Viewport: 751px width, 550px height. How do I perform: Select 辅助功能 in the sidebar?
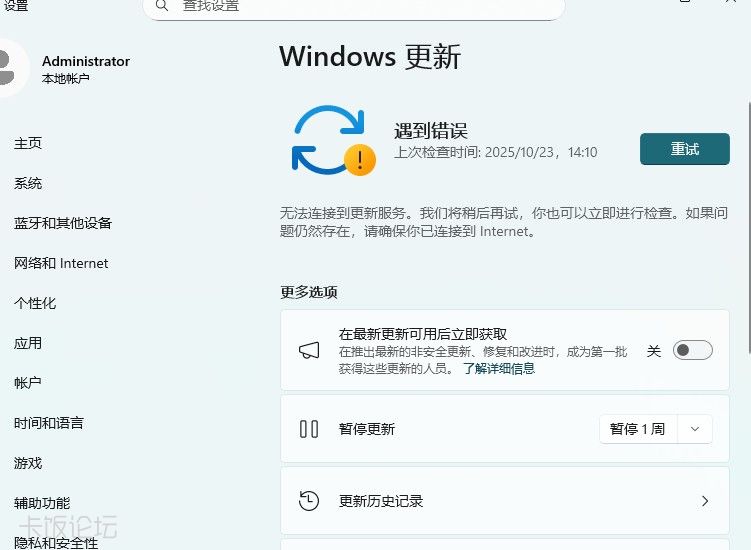(42, 503)
